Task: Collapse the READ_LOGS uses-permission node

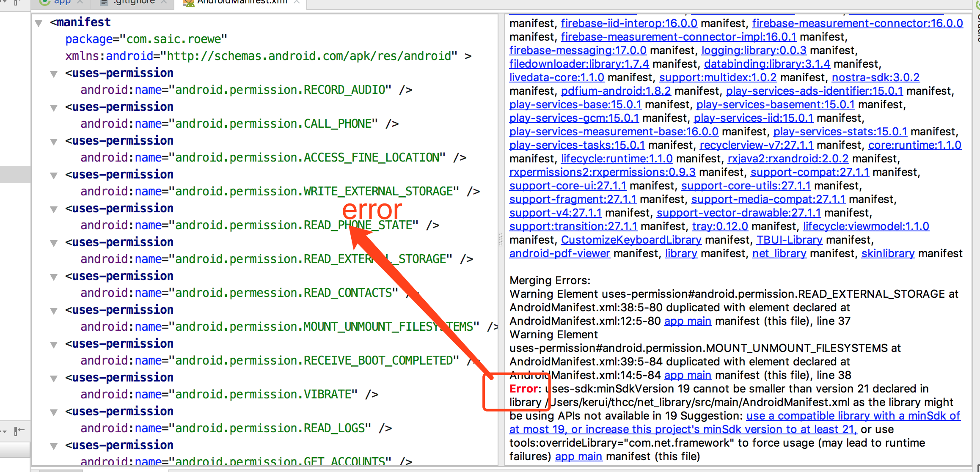Action: click(54, 412)
